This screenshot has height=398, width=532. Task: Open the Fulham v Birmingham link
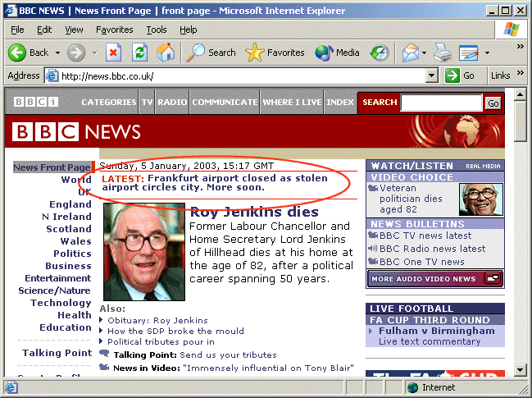(x=437, y=331)
